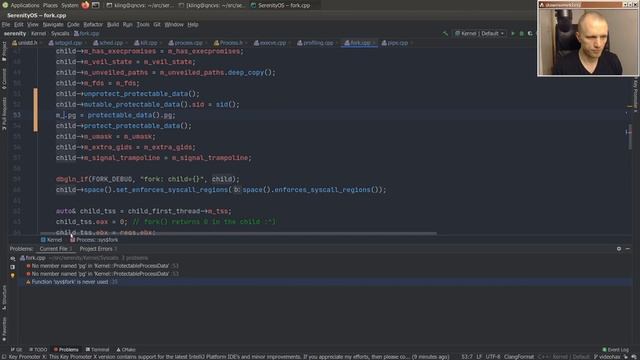Click the Process::sys$fork breadcrumb
Viewport: 640px width, 360px height.
pos(94,240)
